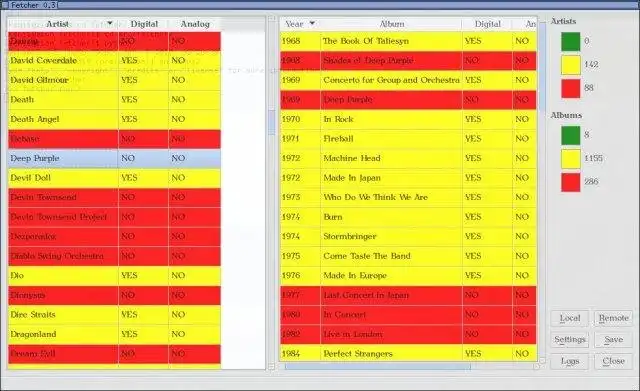640x391 pixels.
Task: Click the yellow Artists swatch labeled 142
Action: 570,65
